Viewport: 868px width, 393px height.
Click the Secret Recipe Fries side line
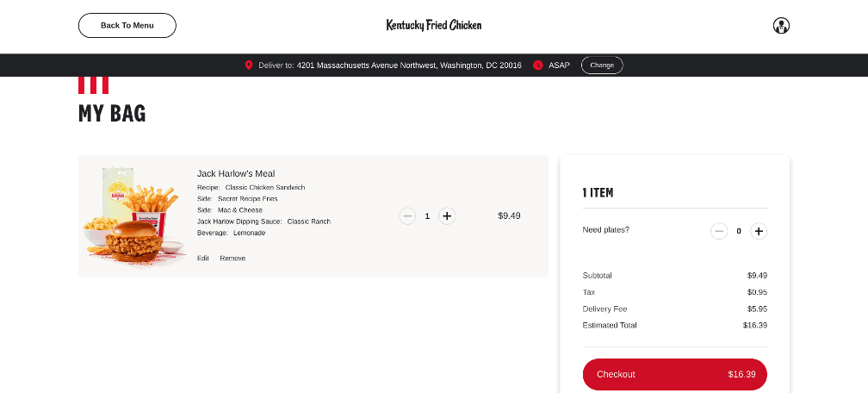pyautogui.click(x=238, y=198)
